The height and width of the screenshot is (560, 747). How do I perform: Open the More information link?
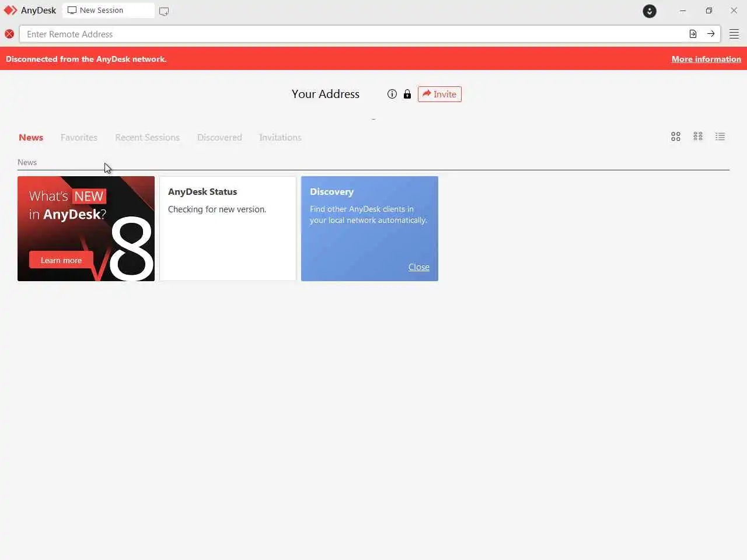tap(706, 59)
